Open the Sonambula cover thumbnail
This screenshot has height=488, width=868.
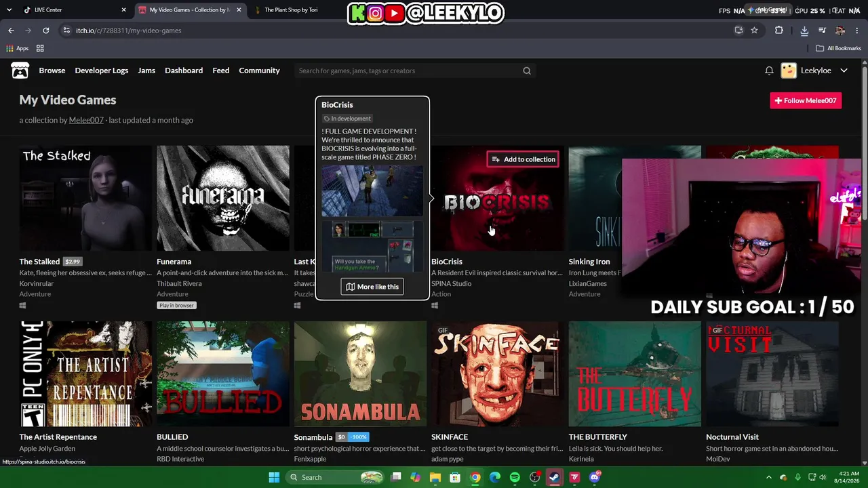pyautogui.click(x=360, y=374)
